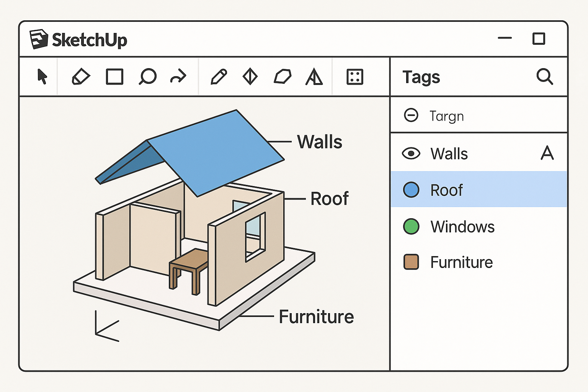Open the Tags search
588x392 pixels.
545,77
